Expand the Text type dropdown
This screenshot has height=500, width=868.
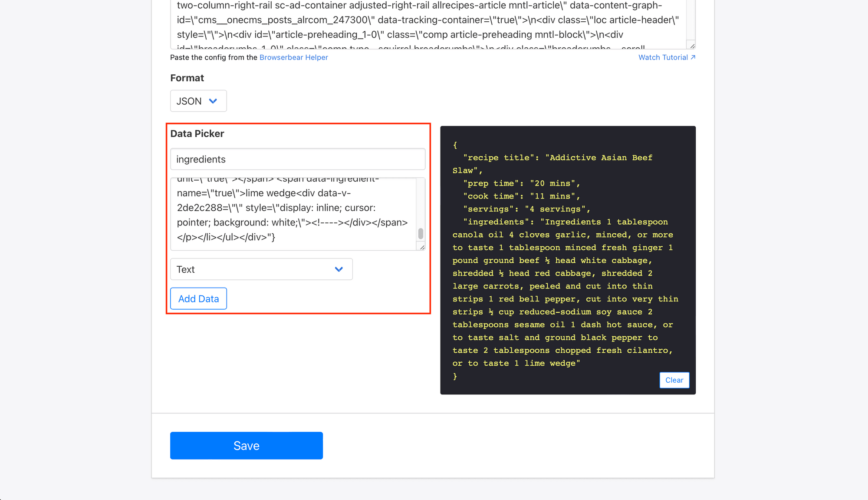coord(339,270)
